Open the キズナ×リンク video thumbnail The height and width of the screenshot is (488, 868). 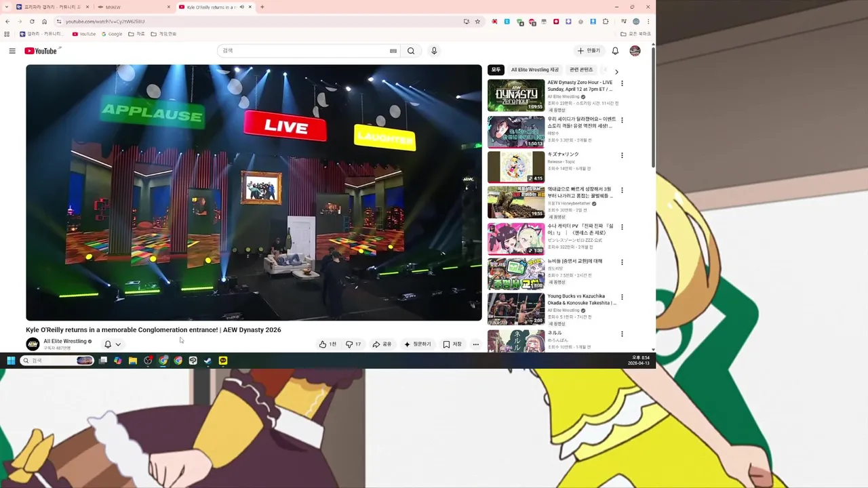[516, 167]
